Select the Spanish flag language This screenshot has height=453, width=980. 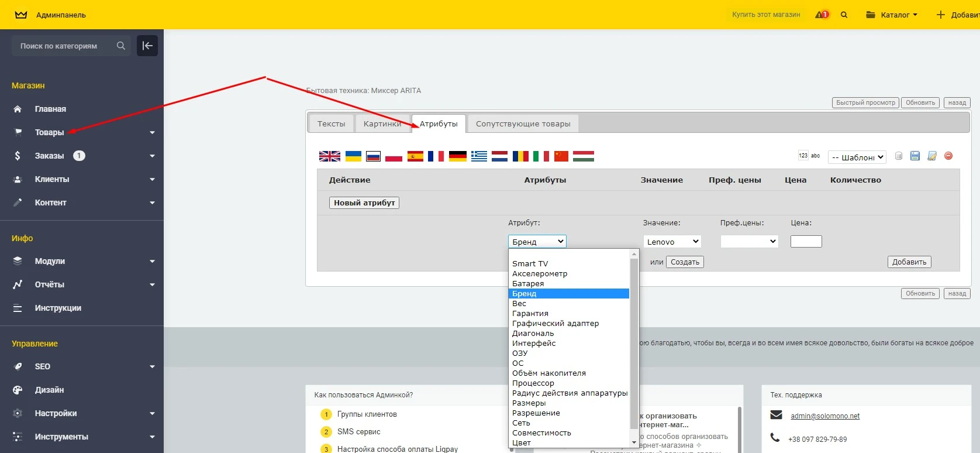(415, 156)
